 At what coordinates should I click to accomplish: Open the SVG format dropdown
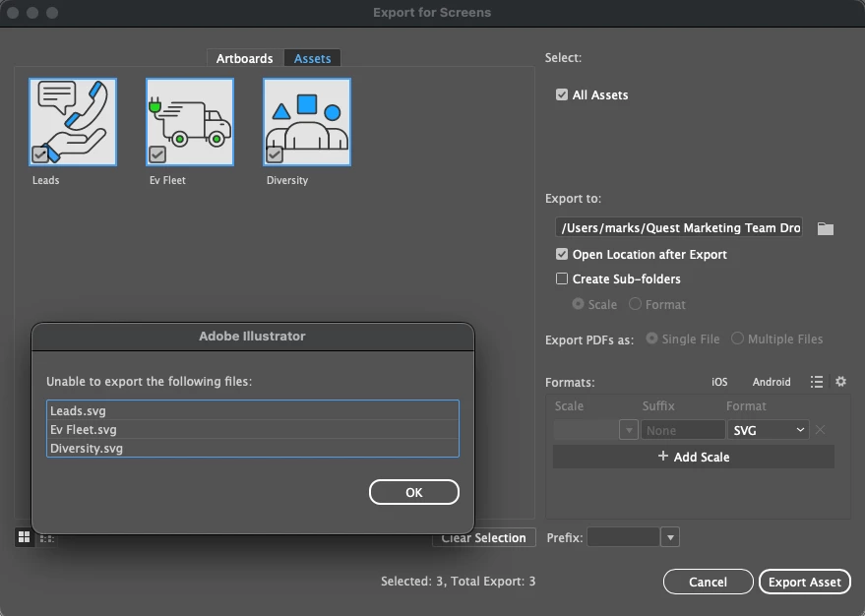point(769,430)
